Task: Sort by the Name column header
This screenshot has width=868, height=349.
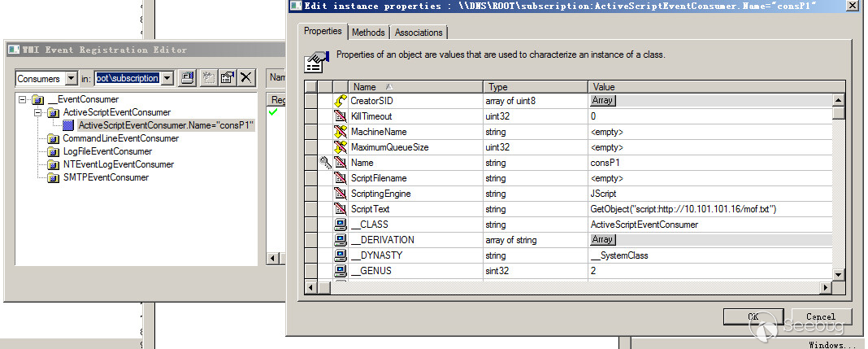Action: (416, 87)
